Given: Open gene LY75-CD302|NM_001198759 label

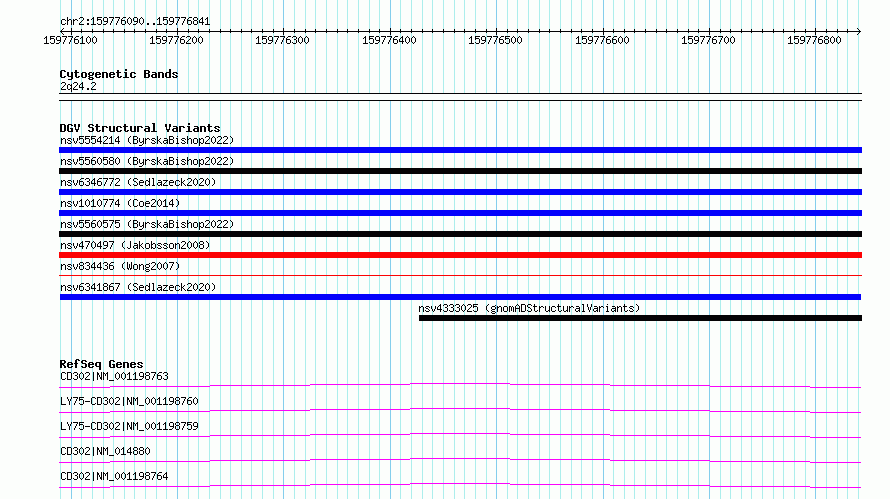Looking at the screenshot, I should 129,426.
